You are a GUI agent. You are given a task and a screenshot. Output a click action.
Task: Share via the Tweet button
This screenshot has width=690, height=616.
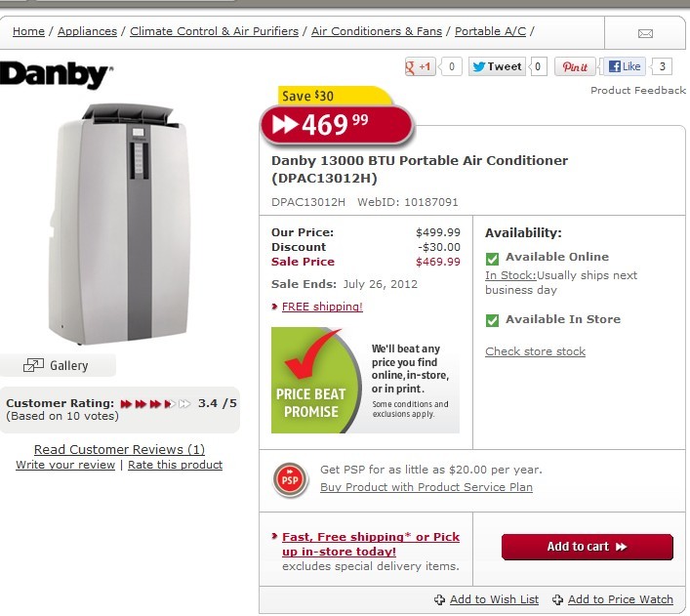point(497,67)
